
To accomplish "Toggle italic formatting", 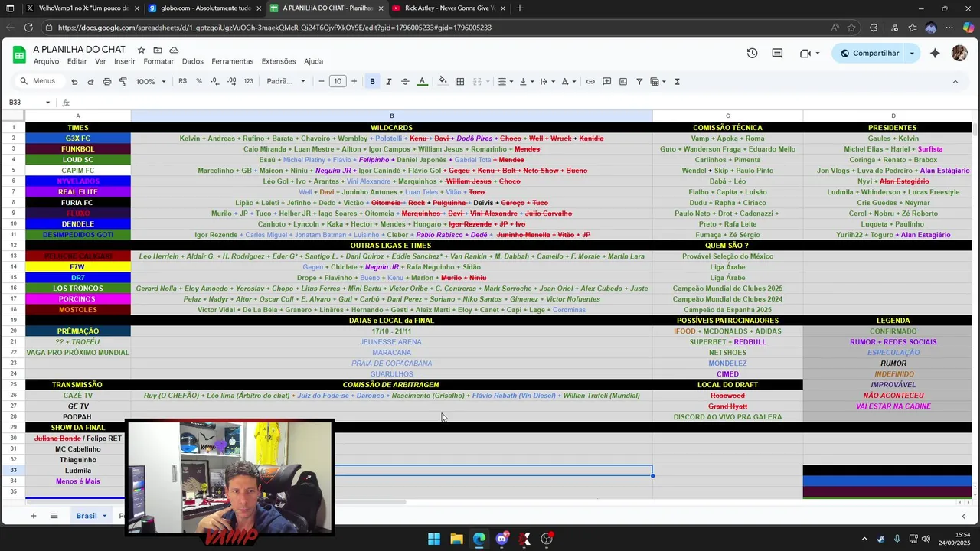I will click(x=388, y=81).
